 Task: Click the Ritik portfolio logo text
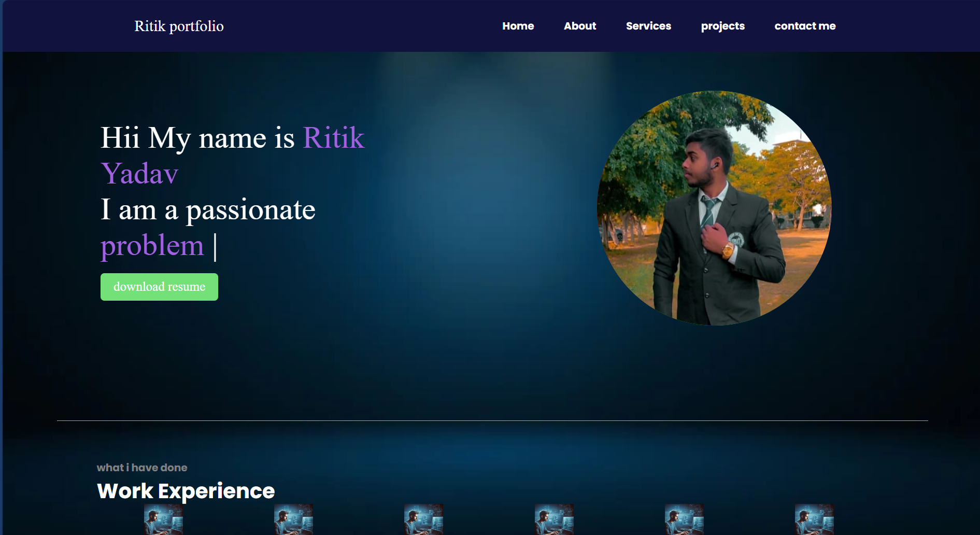tap(179, 26)
